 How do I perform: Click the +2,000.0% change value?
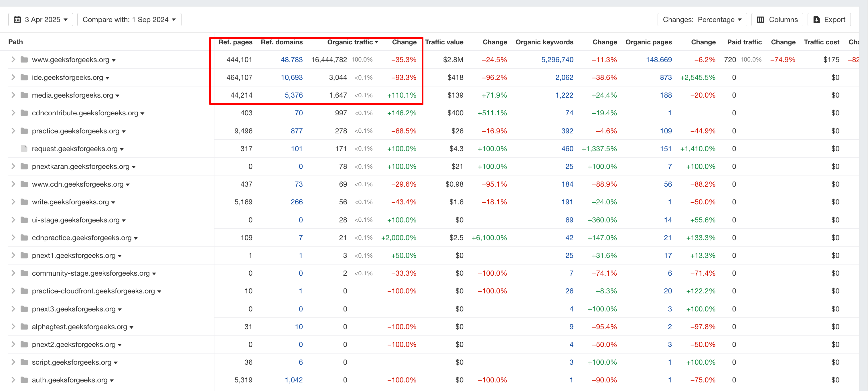399,237
